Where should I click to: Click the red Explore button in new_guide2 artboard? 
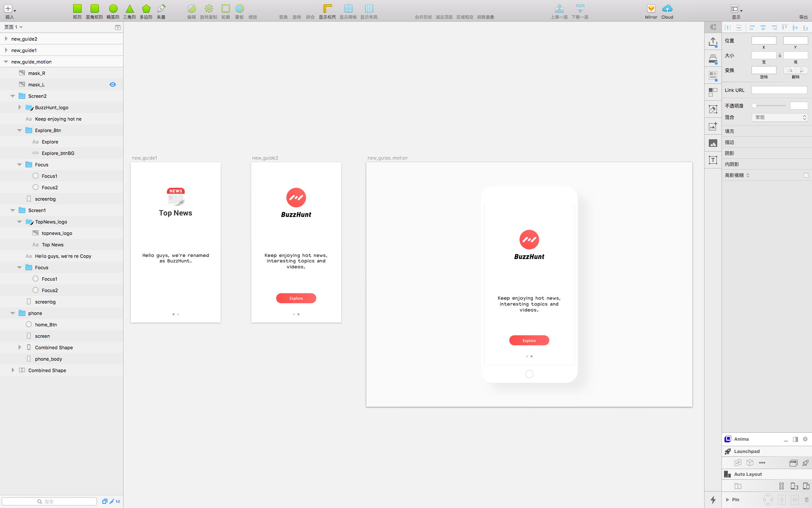coord(296,298)
